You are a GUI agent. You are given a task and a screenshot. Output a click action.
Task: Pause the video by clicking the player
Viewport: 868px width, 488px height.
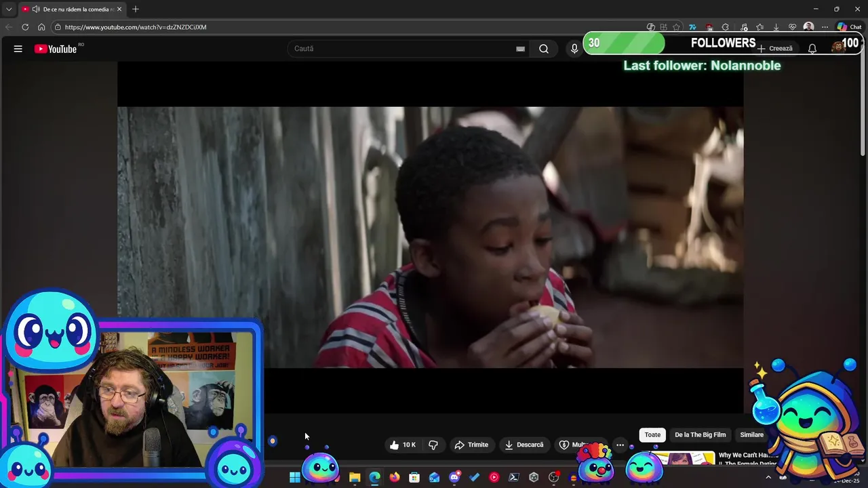(431, 237)
